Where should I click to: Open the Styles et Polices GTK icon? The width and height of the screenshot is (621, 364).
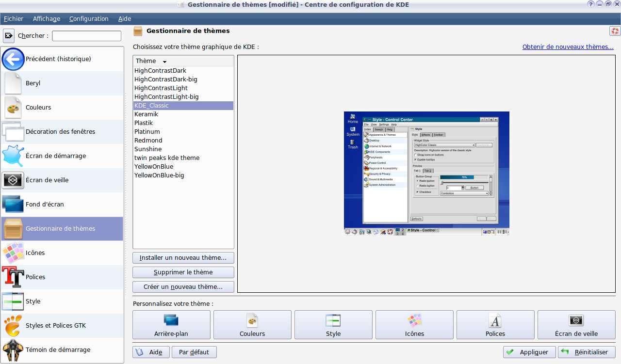pyautogui.click(x=13, y=325)
